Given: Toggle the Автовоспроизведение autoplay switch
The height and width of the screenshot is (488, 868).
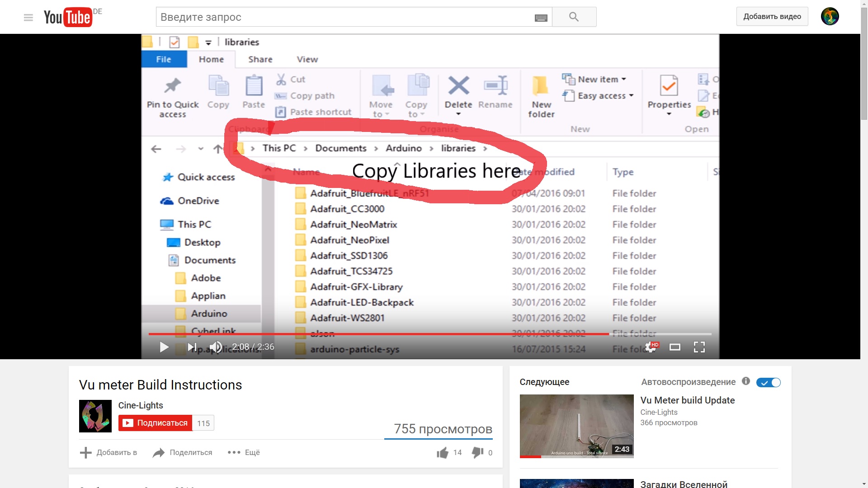Looking at the screenshot, I should 768,383.
